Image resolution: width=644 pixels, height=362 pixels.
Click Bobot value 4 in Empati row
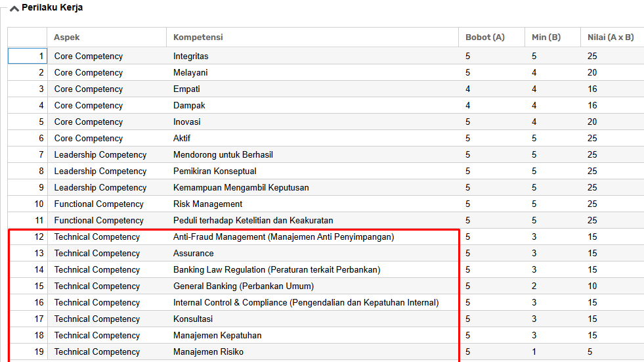[x=468, y=89]
